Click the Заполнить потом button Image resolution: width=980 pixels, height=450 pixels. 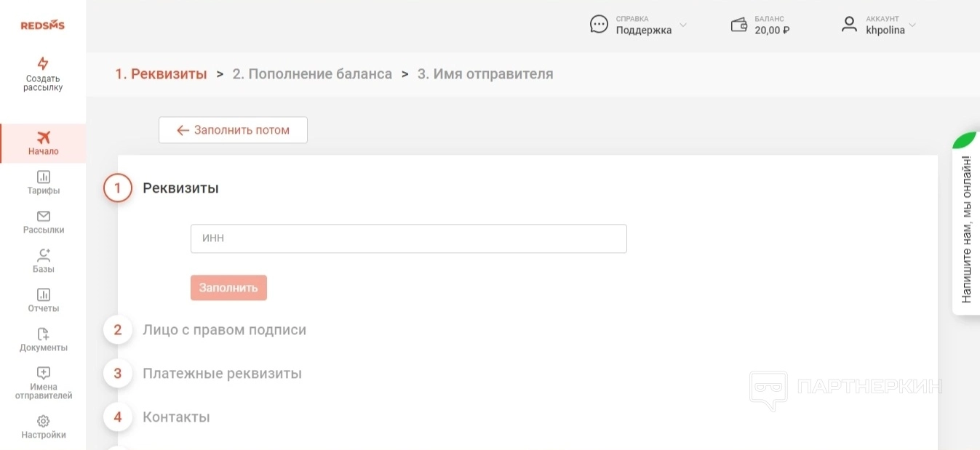coord(233,130)
